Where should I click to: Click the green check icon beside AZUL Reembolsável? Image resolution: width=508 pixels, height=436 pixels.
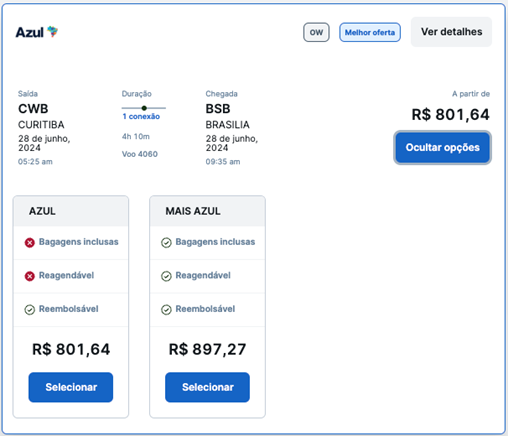[x=30, y=310]
